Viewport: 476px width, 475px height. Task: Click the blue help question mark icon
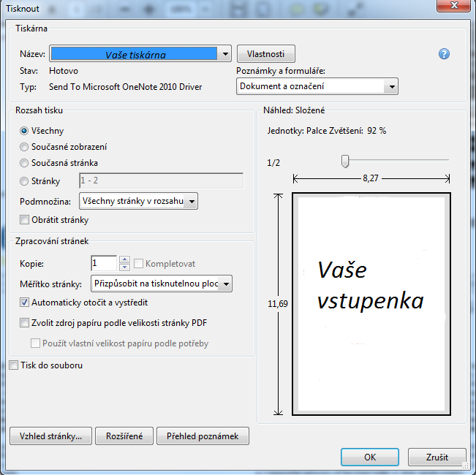(444, 54)
